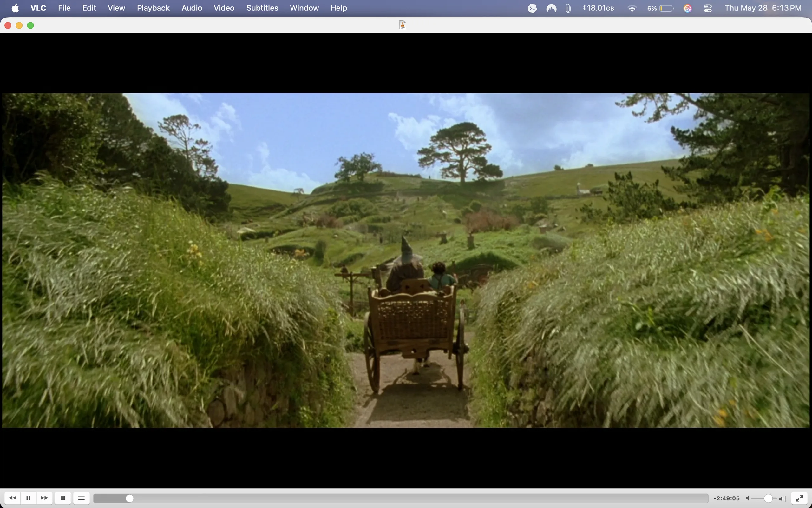This screenshot has height=508, width=812.
Task: Open the File menu
Action: pyautogui.click(x=64, y=8)
